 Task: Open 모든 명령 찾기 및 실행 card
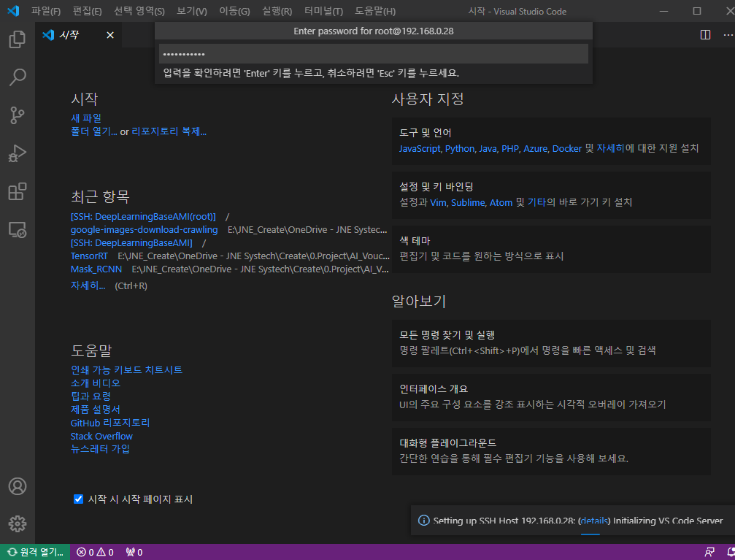[551, 343]
